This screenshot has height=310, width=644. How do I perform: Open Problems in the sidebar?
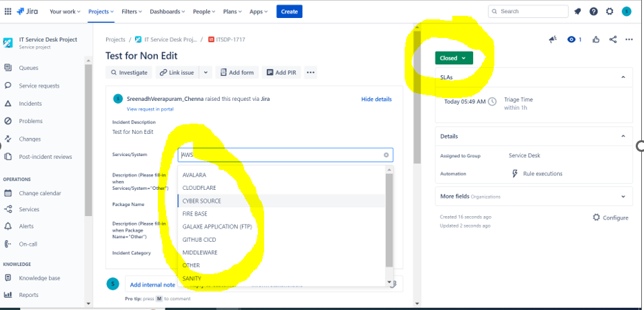pos(30,121)
